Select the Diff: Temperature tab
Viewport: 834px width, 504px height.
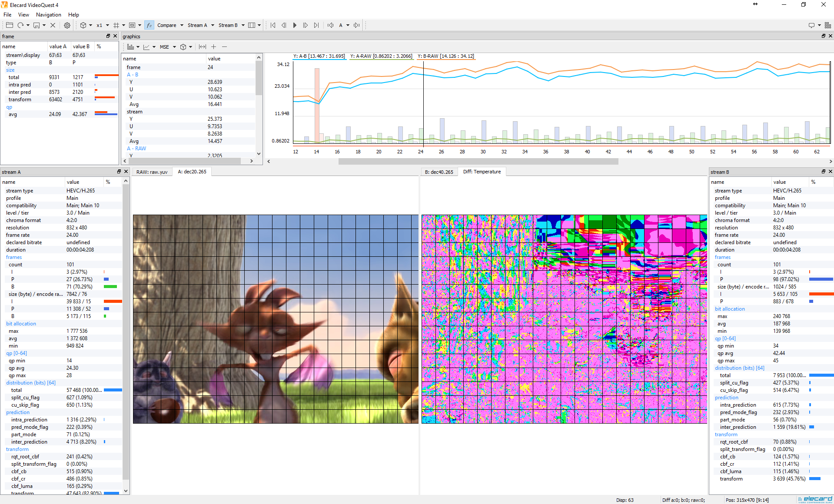482,172
